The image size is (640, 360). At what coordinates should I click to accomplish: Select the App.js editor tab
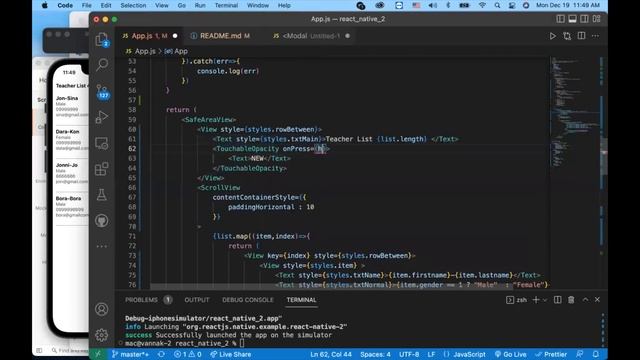click(149, 36)
